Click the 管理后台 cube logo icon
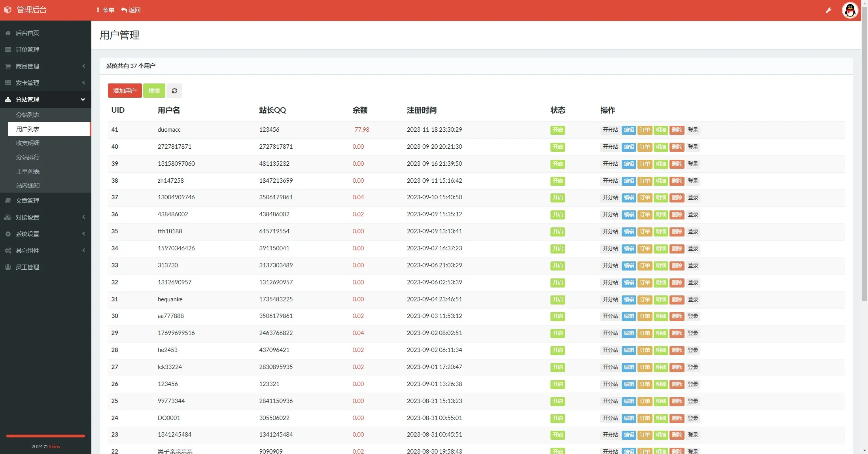This screenshot has height=454, width=868. [x=8, y=10]
